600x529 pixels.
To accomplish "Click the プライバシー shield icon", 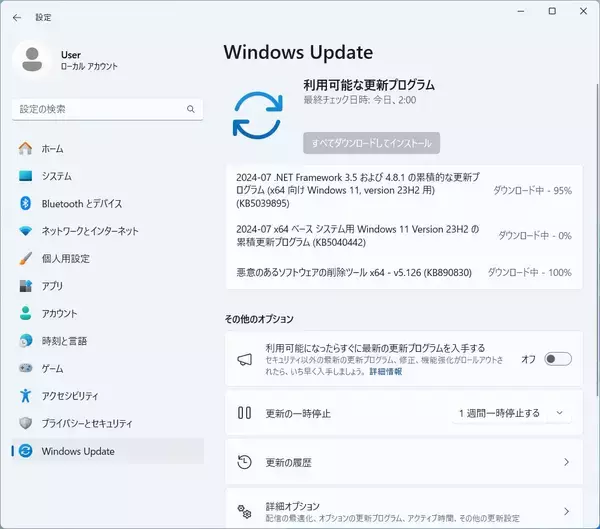I will [26, 423].
